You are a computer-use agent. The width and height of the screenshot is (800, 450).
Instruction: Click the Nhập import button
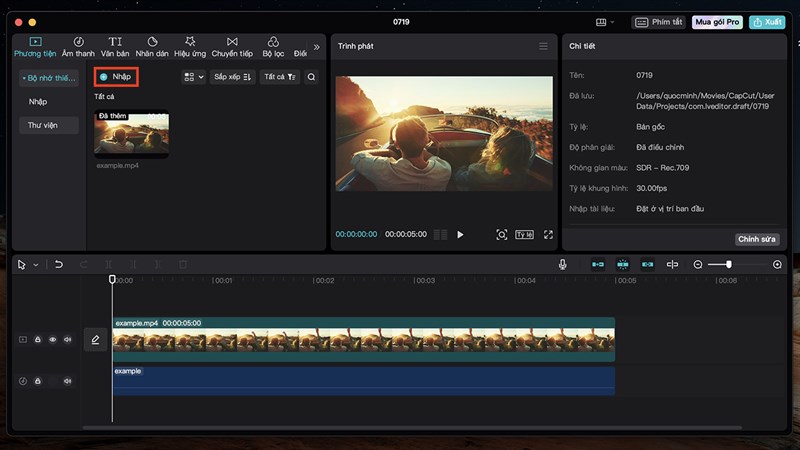click(x=116, y=77)
